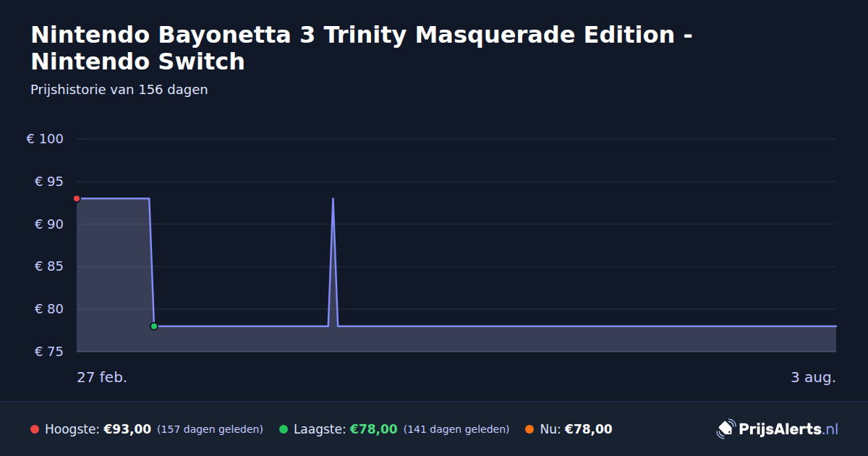Click the current Nu price €78,00
The height and width of the screenshot is (456, 868).
pyautogui.click(x=588, y=429)
